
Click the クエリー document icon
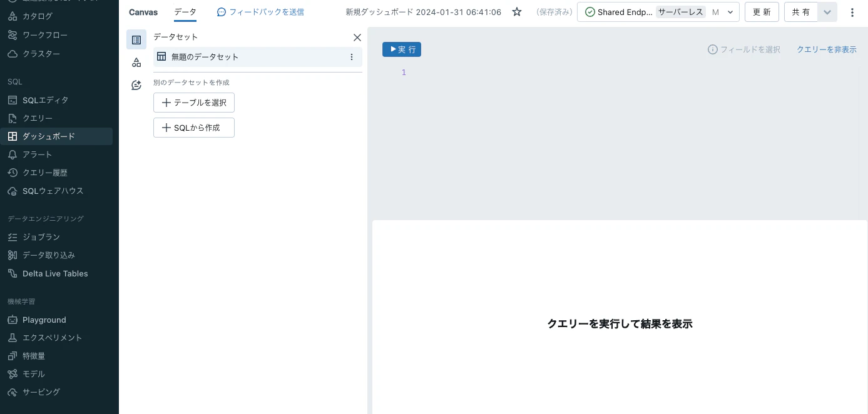point(13,118)
